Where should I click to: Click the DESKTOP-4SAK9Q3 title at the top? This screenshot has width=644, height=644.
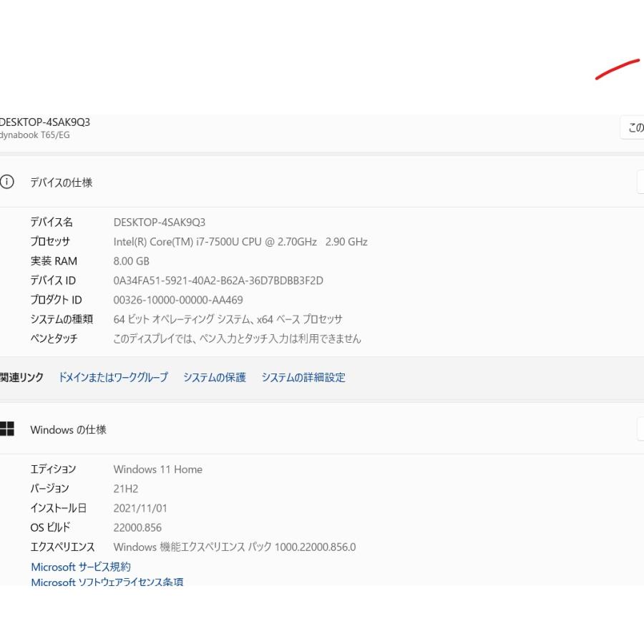pyautogui.click(x=44, y=122)
